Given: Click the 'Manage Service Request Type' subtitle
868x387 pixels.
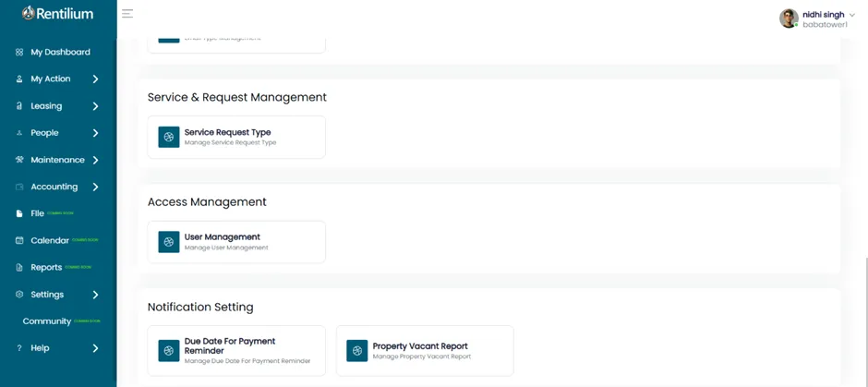Looking at the screenshot, I should [x=230, y=143].
